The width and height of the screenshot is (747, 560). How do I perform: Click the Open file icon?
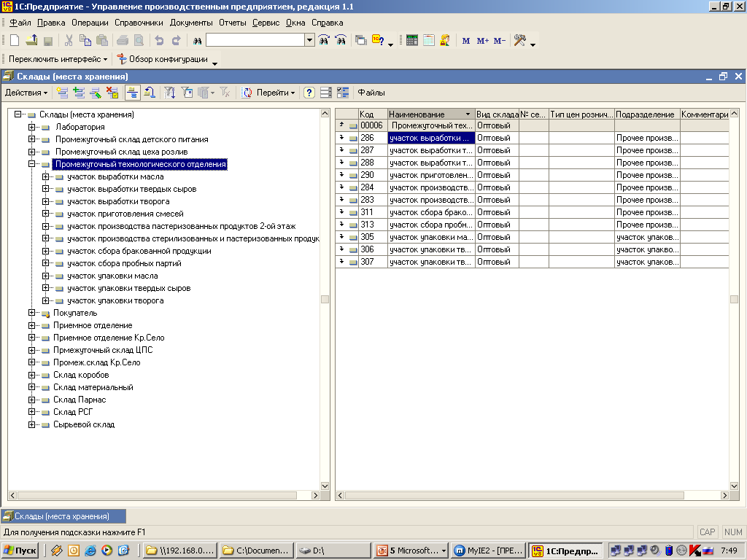pos(31,41)
